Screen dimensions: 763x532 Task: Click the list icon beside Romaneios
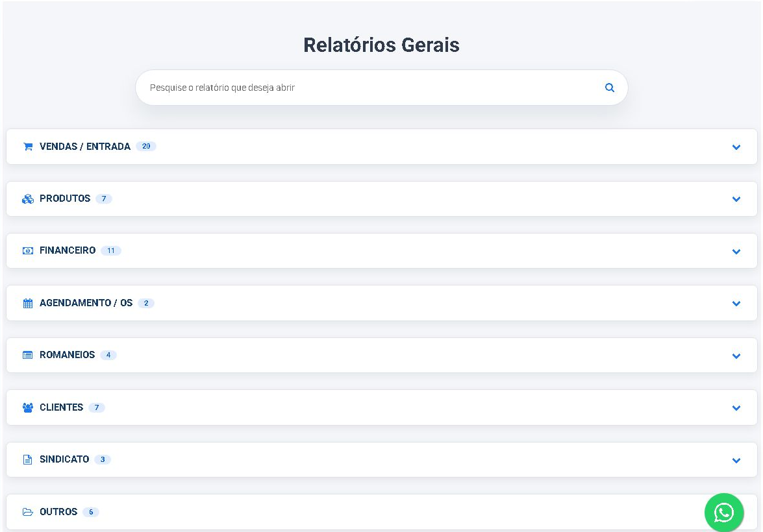click(x=28, y=355)
